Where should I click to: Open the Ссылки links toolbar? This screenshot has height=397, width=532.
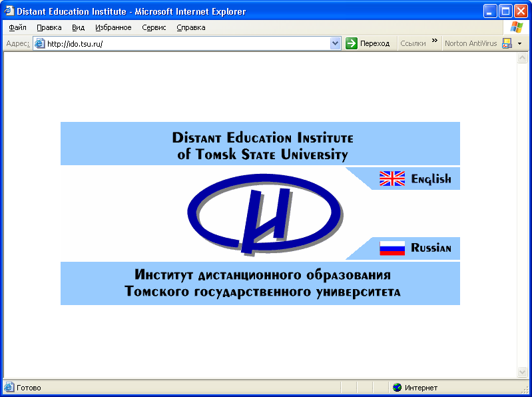413,43
